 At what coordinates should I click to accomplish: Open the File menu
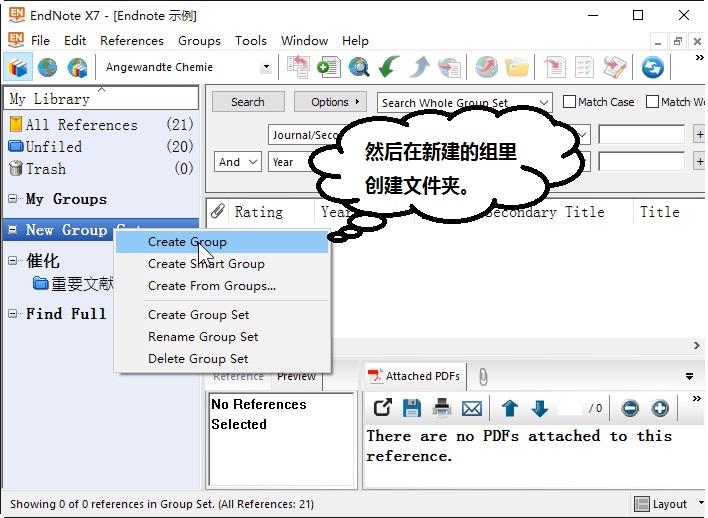tap(40, 41)
